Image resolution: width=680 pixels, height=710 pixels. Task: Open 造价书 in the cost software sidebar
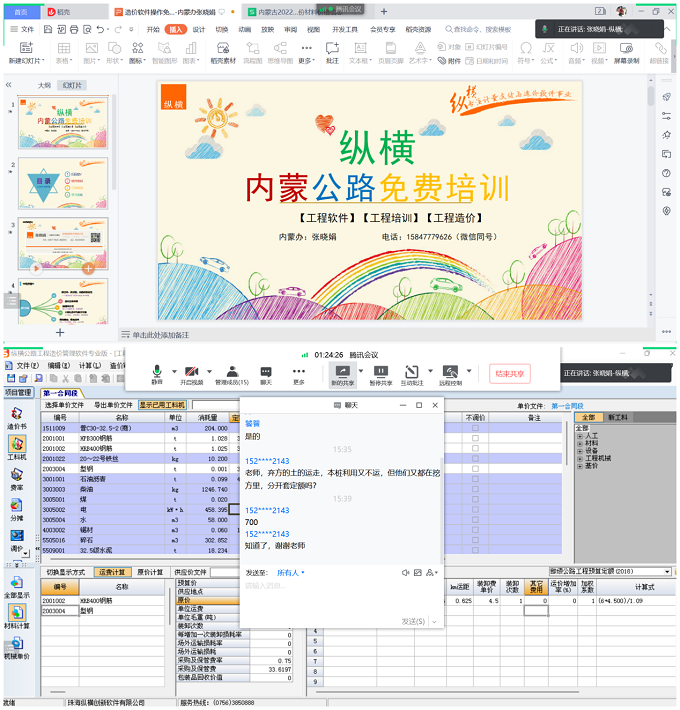17,418
